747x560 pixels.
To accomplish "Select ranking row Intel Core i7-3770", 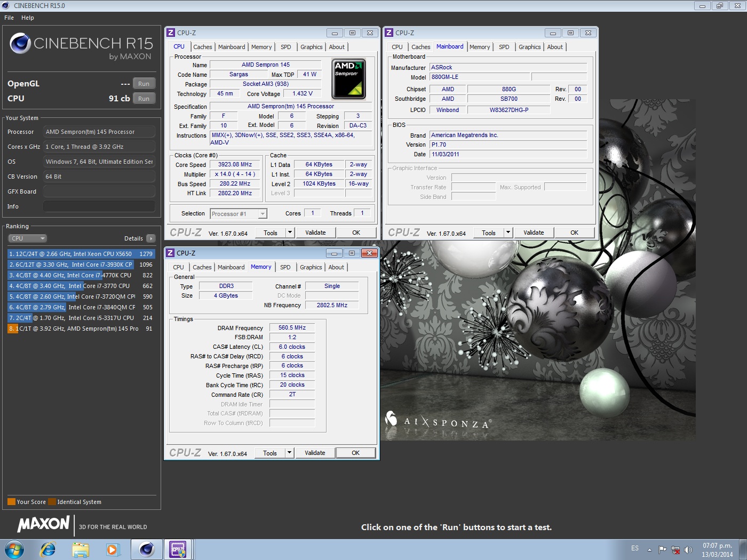I will [x=81, y=286].
